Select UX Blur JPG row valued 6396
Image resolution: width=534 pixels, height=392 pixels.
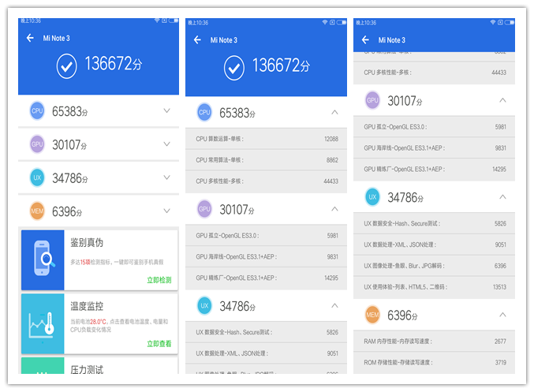pos(434,266)
